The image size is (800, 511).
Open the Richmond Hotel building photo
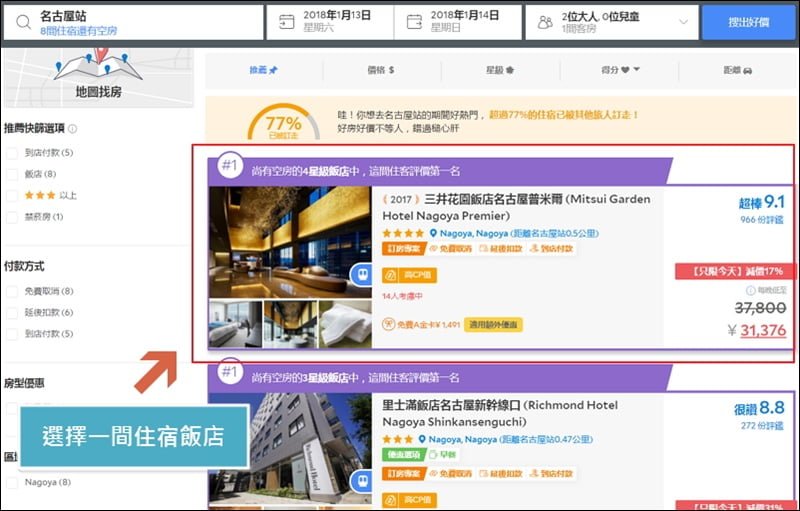point(290,449)
